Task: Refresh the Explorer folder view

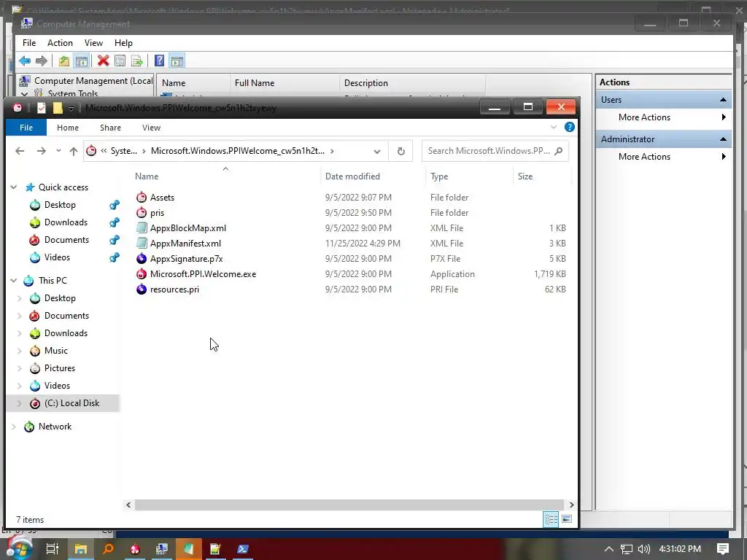Action: [400, 152]
